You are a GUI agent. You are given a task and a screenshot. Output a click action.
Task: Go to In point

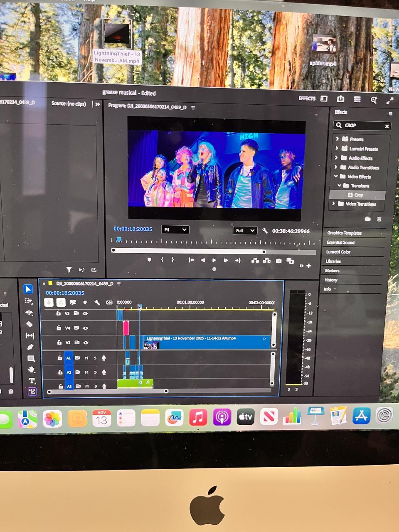pyautogui.click(x=191, y=260)
